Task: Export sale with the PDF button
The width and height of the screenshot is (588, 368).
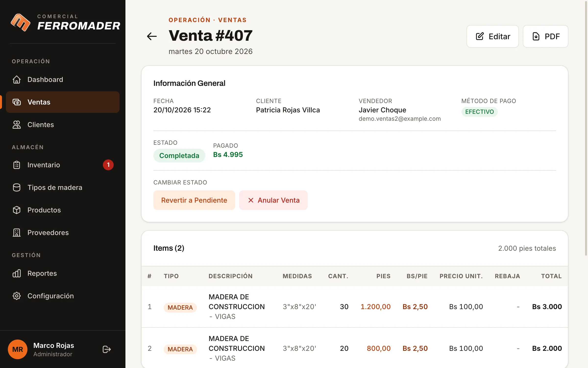Action: tap(546, 36)
